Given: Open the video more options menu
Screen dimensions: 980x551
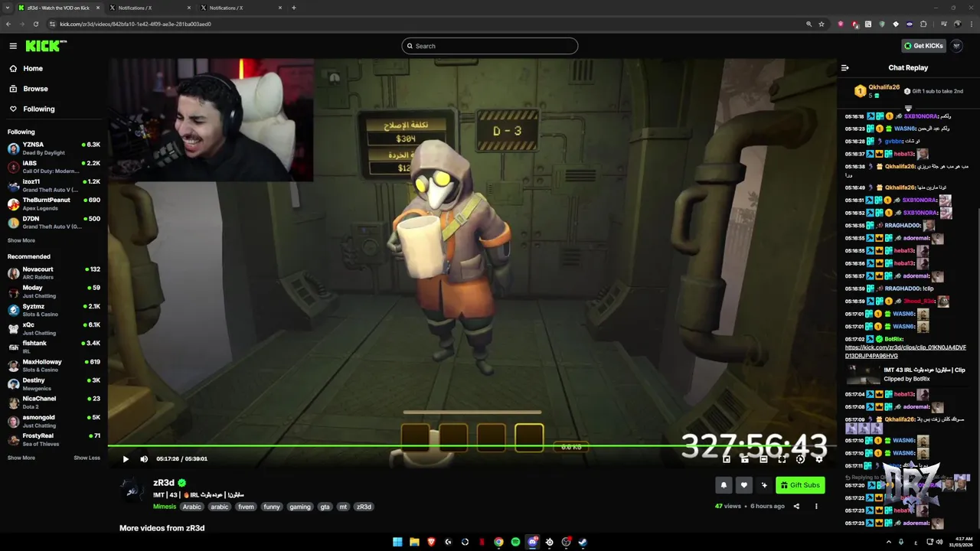Looking at the screenshot, I should 816,506.
